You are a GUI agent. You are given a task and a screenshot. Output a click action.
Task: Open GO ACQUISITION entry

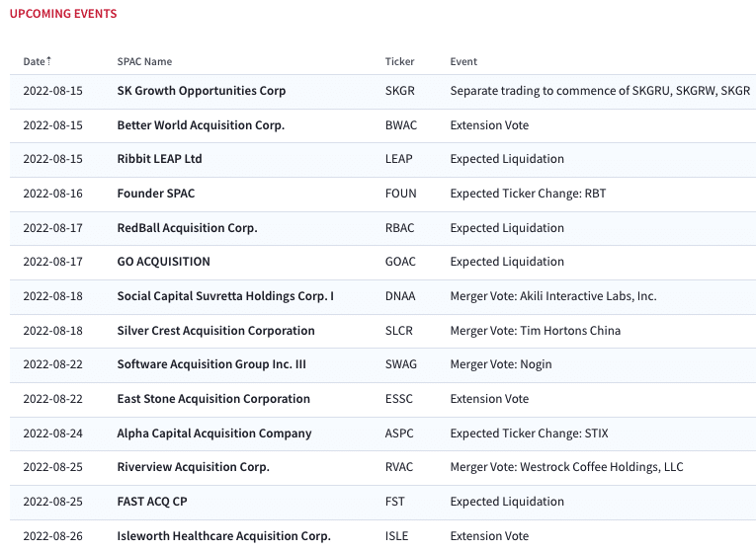pyautogui.click(x=164, y=262)
